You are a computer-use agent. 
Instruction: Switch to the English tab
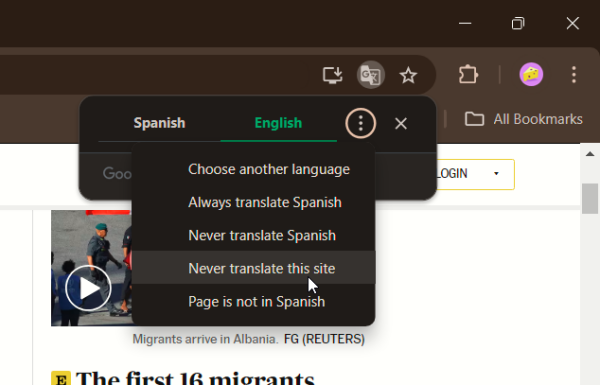point(279,123)
